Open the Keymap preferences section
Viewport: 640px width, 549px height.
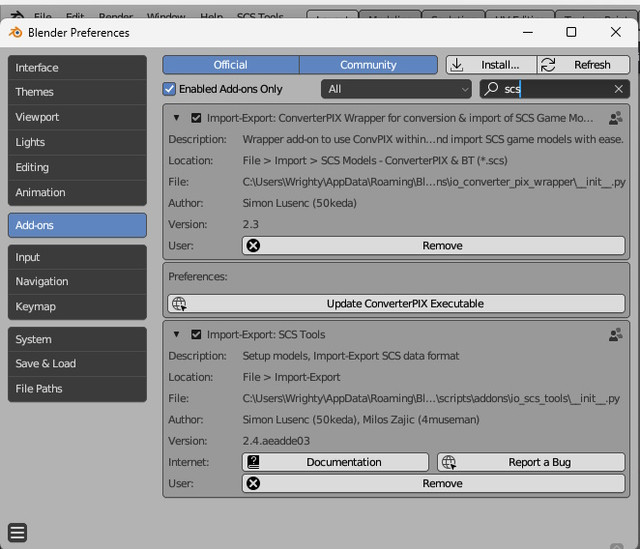pos(77,307)
